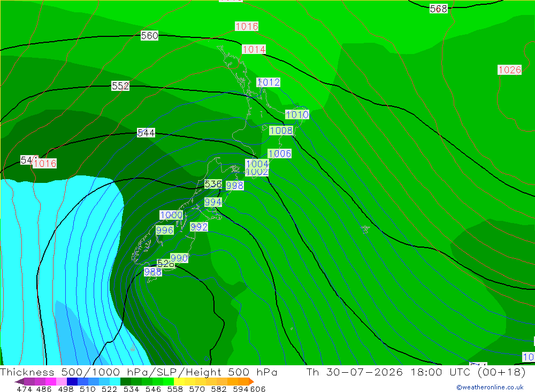This screenshot has height=392, width=535.
Task: Click the forecast date 'Th 30-07-2026 18:00 UTC'
Action: tap(388, 372)
